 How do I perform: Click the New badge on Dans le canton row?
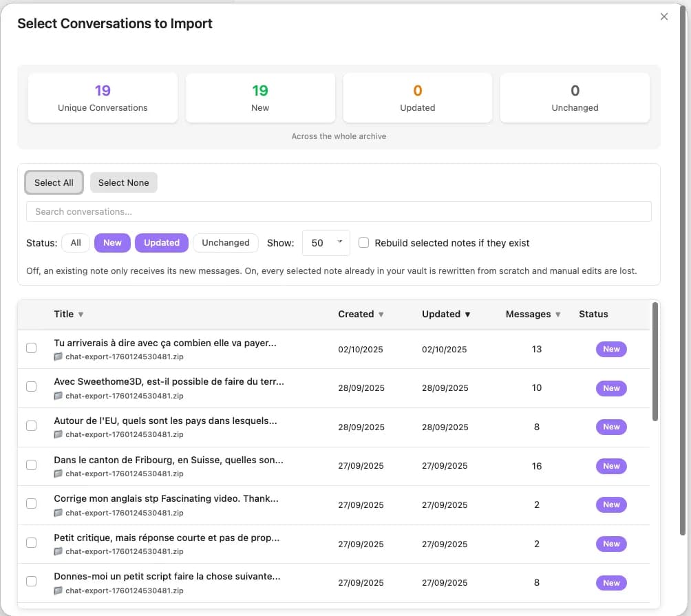611,466
